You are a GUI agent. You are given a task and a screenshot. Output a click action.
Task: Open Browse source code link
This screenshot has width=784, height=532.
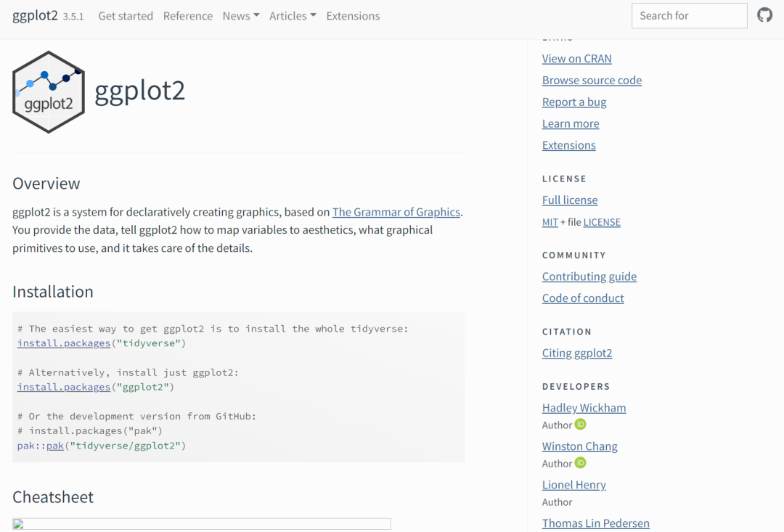[592, 80]
